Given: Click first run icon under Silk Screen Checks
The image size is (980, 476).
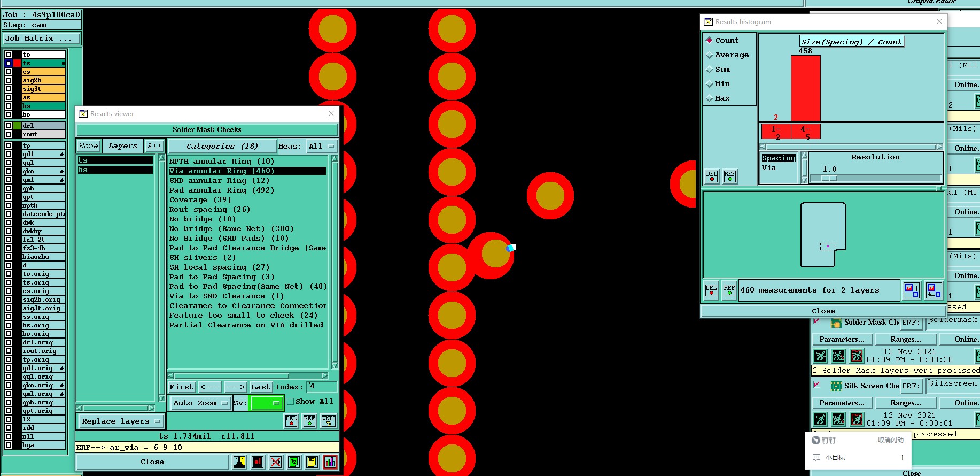Looking at the screenshot, I should click(821, 419).
